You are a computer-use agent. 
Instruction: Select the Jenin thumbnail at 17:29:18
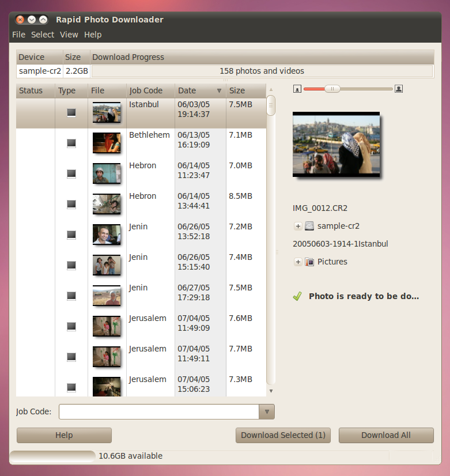(x=107, y=296)
